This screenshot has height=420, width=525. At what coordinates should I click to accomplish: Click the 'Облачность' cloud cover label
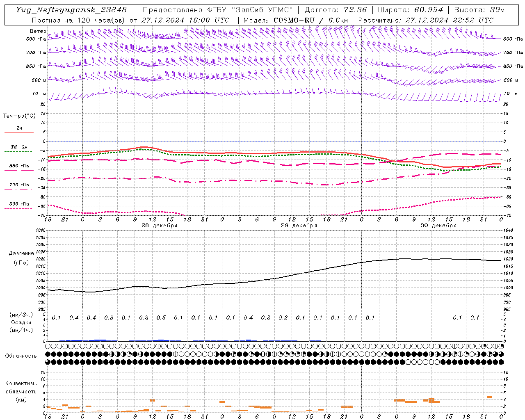pyautogui.click(x=21, y=356)
